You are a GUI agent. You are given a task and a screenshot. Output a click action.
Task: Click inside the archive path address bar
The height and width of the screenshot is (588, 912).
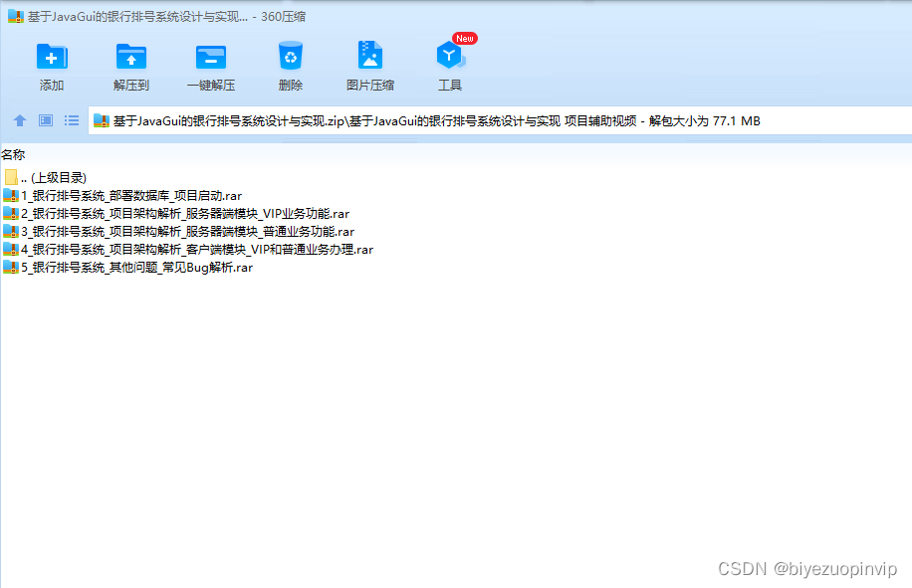448,120
